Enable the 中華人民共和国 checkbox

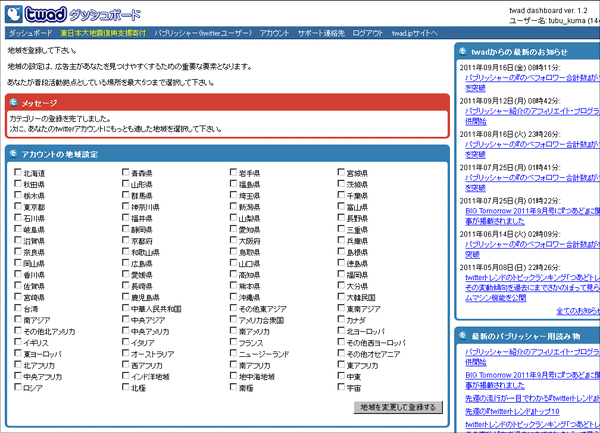(x=126, y=308)
